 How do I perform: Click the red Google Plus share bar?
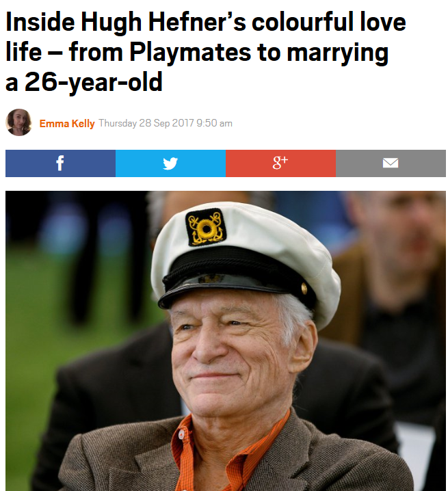click(x=280, y=163)
